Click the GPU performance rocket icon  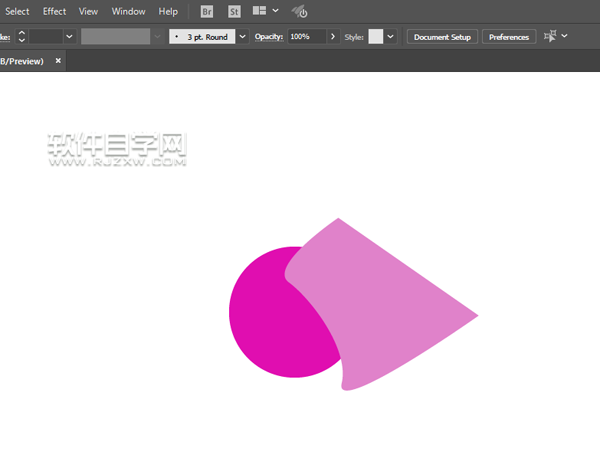pos(299,12)
